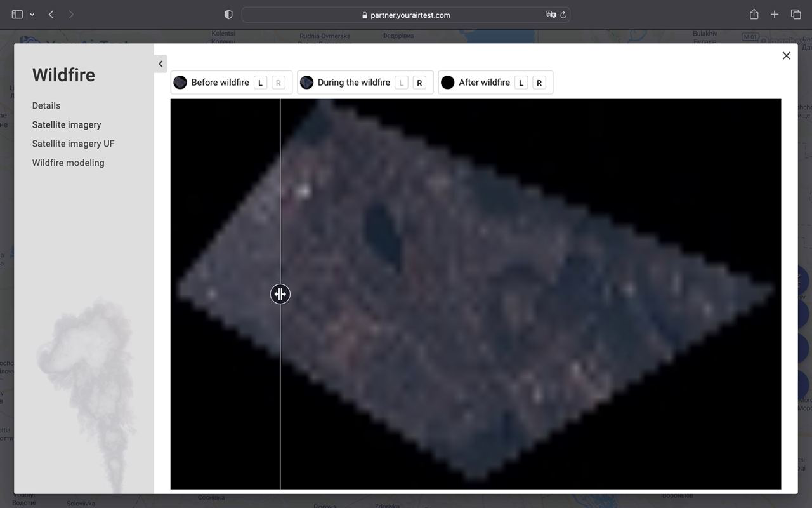Go forward in Safari history
The width and height of the screenshot is (812, 508).
click(71, 14)
